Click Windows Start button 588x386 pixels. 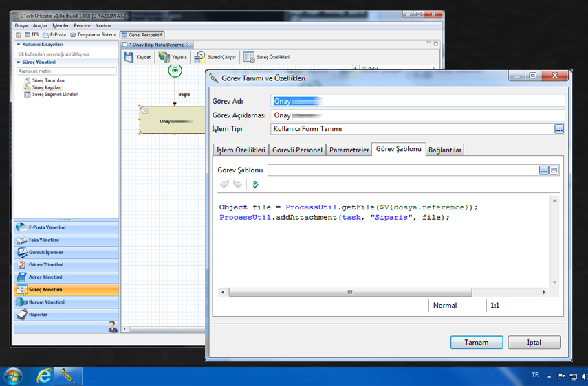click(x=12, y=376)
